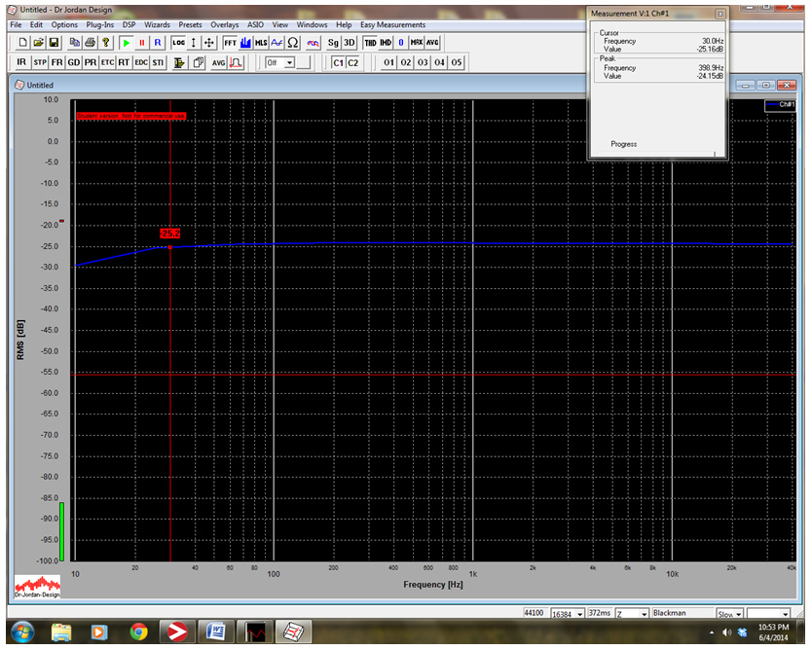Click the IR impulse response button
Screen dimensions: 812x650
21,62
